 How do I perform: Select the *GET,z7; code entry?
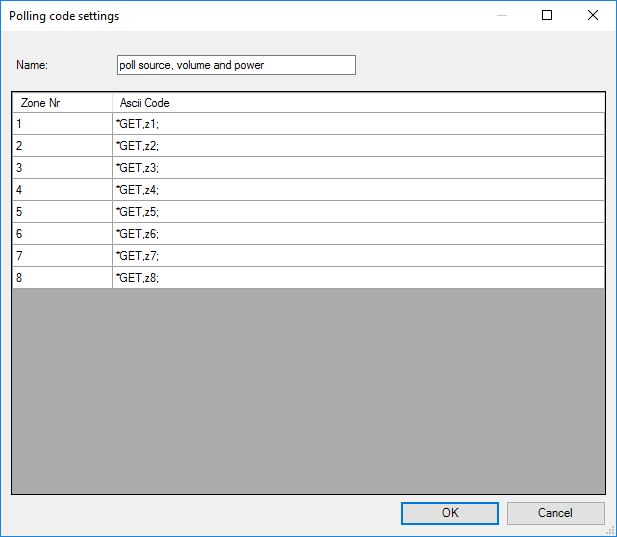point(358,256)
